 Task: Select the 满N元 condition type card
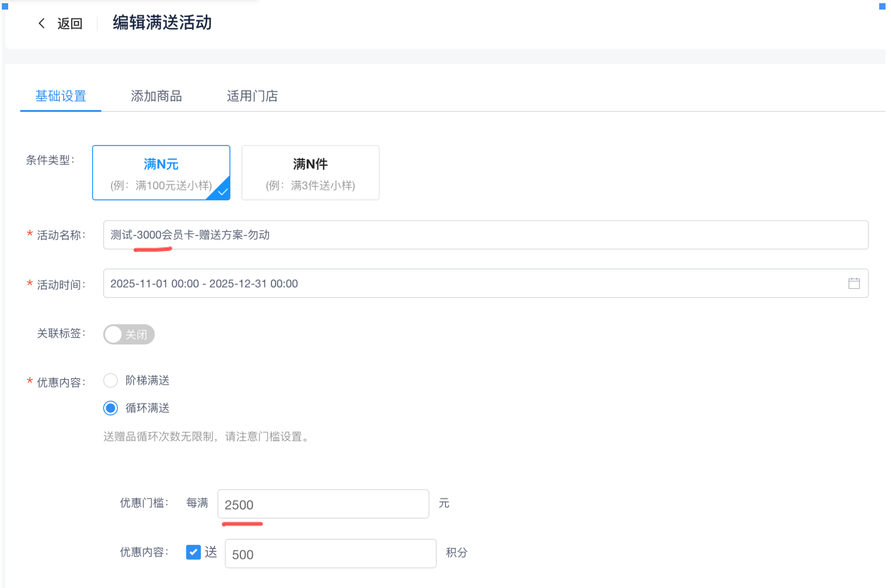pos(161,173)
